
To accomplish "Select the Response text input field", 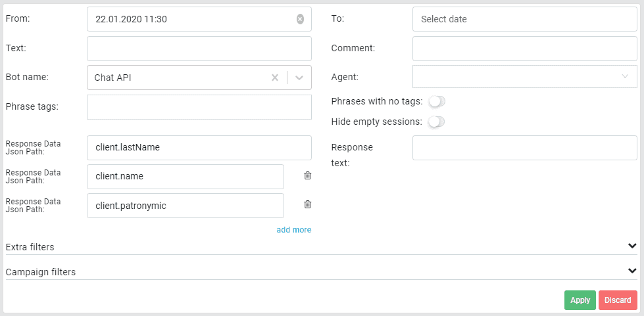I will [x=524, y=148].
